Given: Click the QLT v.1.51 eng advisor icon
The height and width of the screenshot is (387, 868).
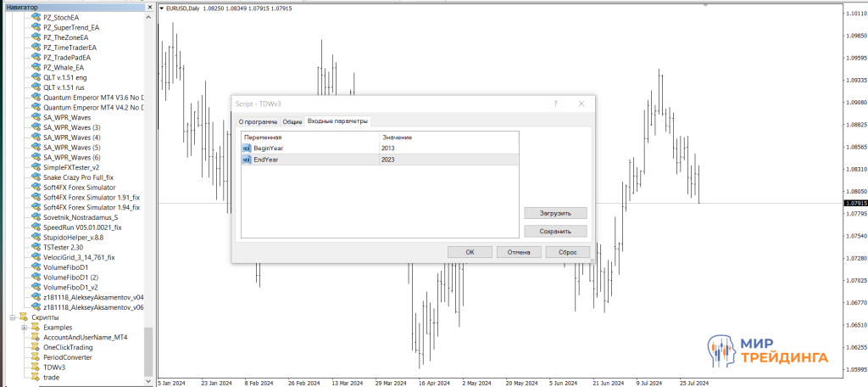Looking at the screenshot, I should (36, 77).
